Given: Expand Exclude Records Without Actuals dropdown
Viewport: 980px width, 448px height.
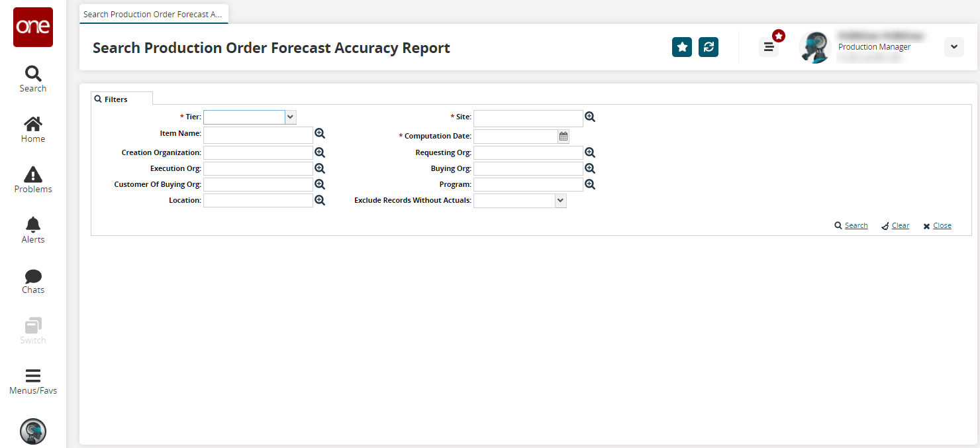Looking at the screenshot, I should click(x=560, y=201).
